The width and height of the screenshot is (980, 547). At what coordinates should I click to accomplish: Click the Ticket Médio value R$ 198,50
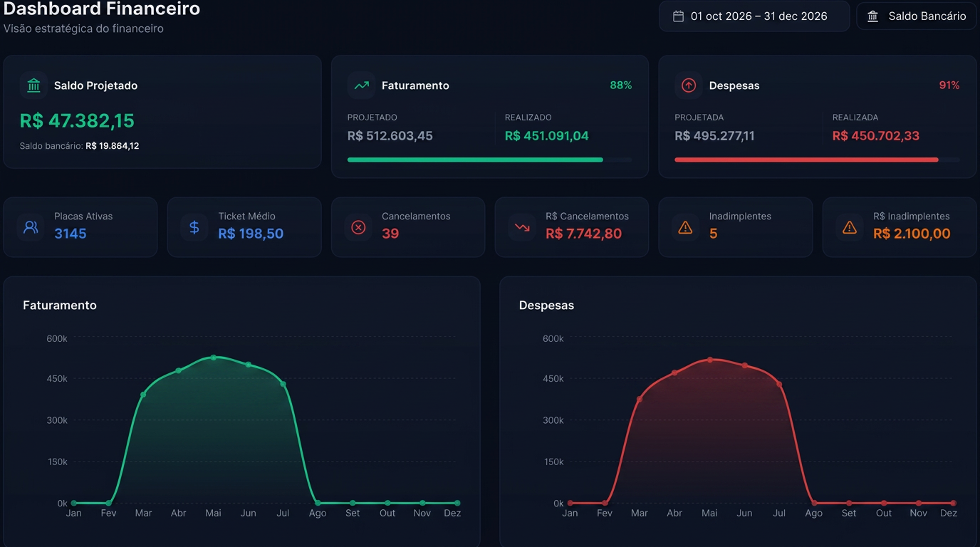[251, 234]
